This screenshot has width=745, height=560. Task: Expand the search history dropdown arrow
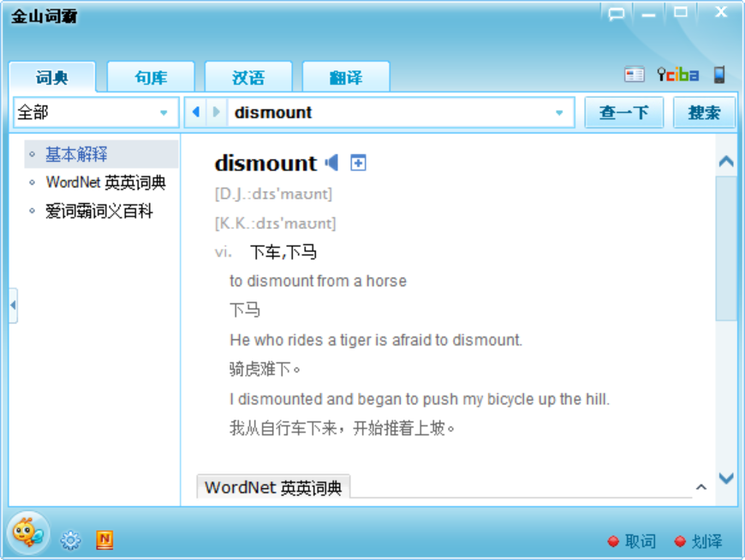(x=559, y=113)
